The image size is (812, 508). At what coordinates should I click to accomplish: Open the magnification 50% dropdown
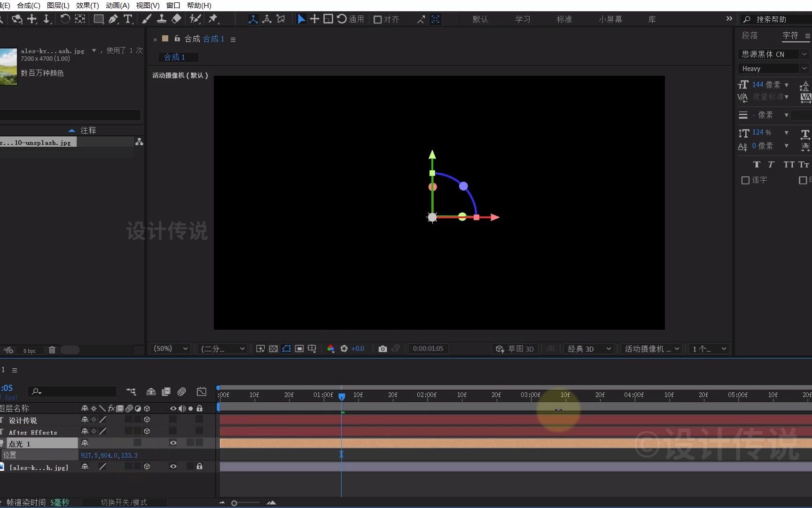click(x=169, y=349)
